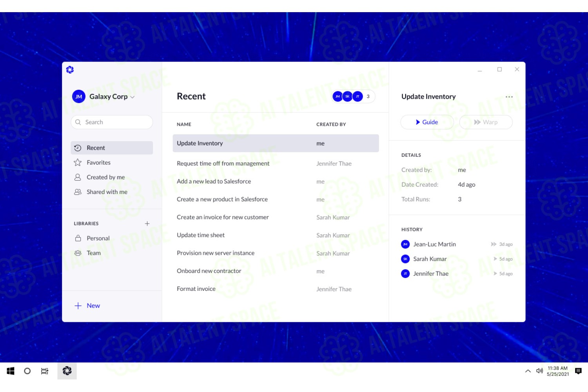Click the member count 3 badge
Viewport: 588px width, 392px height.
click(368, 96)
